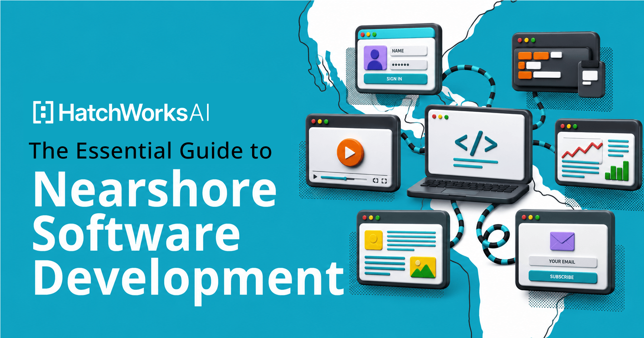This screenshot has height=338, width=644.
Task: Click the SUBSCRIBE button
Action: (563, 277)
